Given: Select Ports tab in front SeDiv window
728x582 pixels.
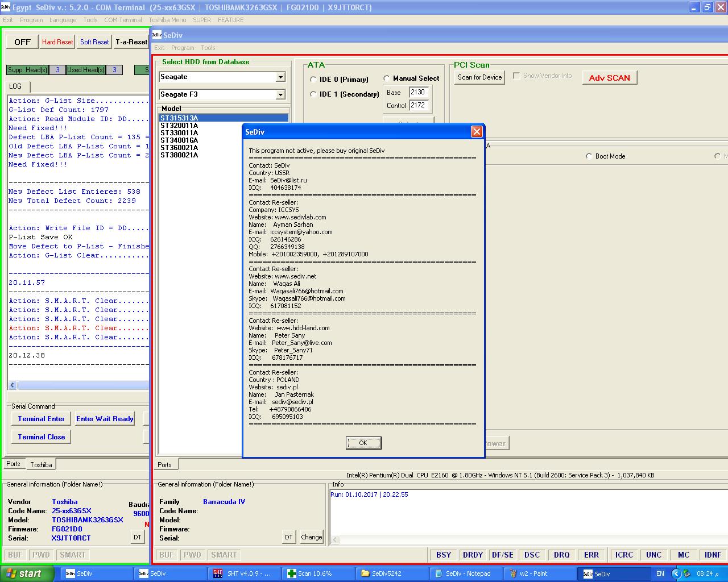Looking at the screenshot, I should [165, 464].
